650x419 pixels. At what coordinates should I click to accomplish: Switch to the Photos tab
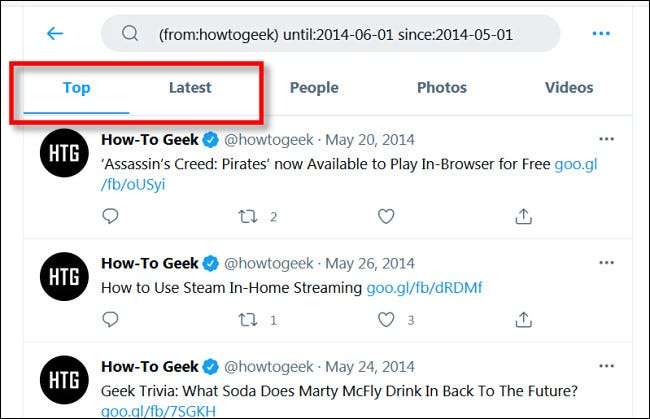[442, 88]
